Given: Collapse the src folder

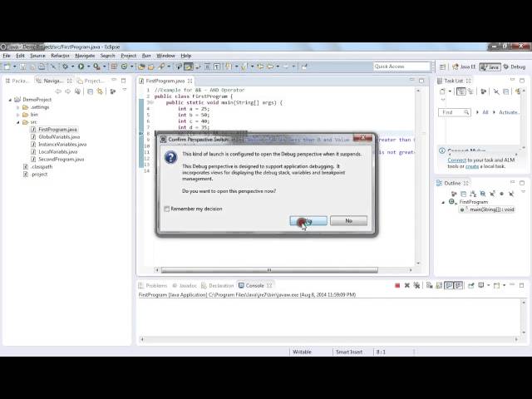Looking at the screenshot, I should (18, 122).
